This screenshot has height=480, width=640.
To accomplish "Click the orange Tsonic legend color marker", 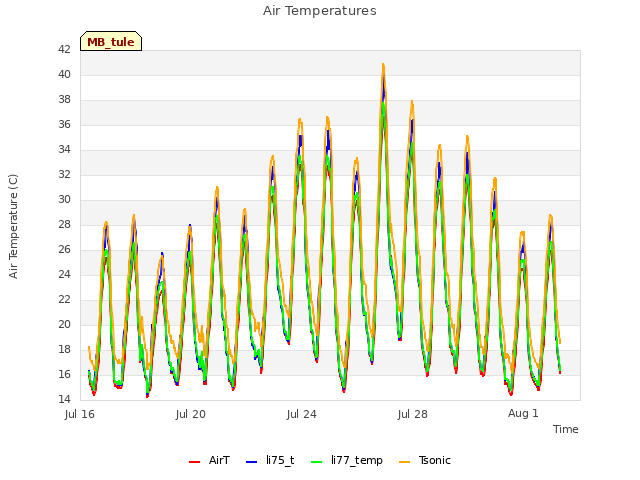I will 404,462.
